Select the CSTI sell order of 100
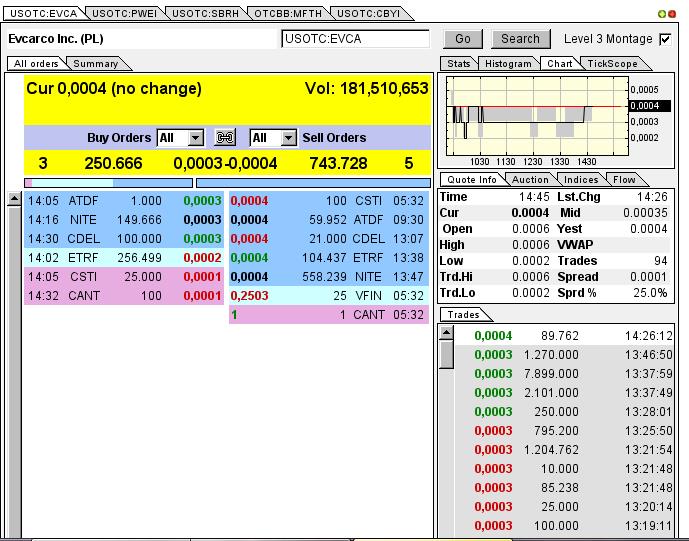The width and height of the screenshot is (689, 541). coord(329,201)
